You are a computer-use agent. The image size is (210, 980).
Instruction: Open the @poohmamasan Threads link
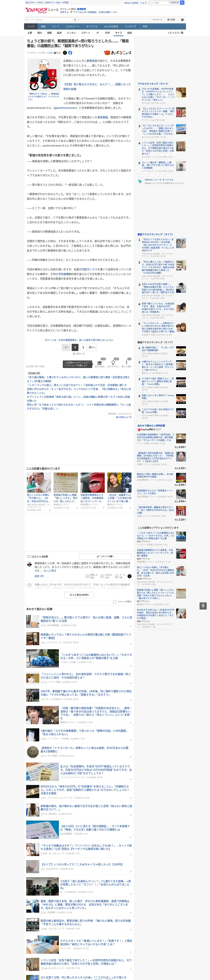pyautogui.click(x=66, y=108)
